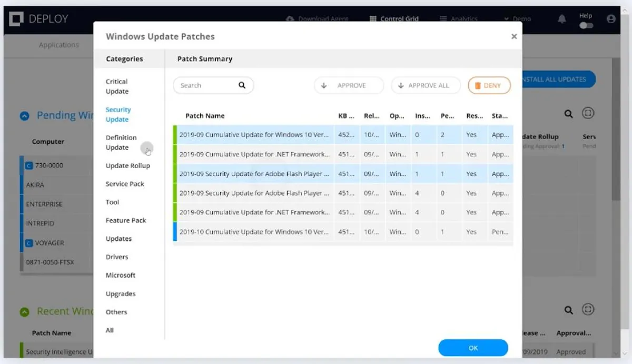This screenshot has width=632, height=364.
Task: Click the Control Grid icon in the top bar
Action: (x=372, y=18)
